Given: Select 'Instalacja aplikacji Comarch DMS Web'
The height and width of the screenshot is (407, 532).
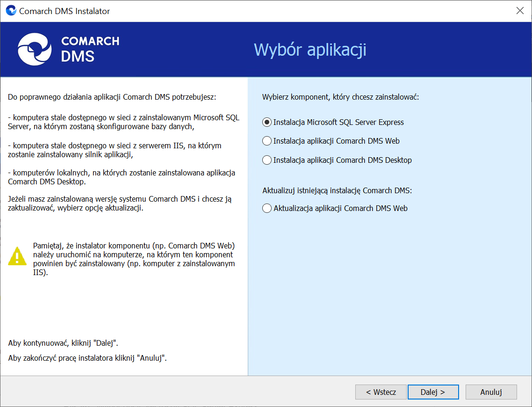Looking at the screenshot, I should [266, 141].
